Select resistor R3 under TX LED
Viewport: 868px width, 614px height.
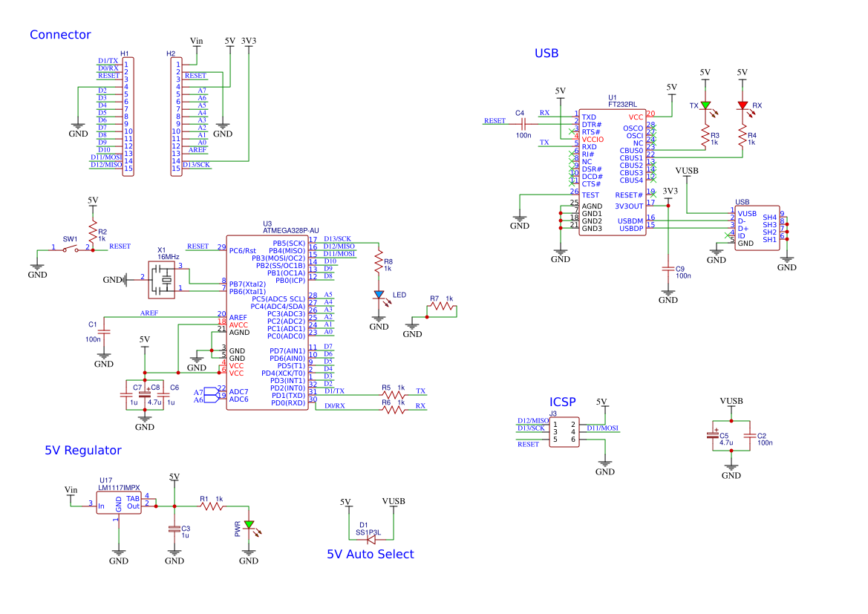[705, 136]
